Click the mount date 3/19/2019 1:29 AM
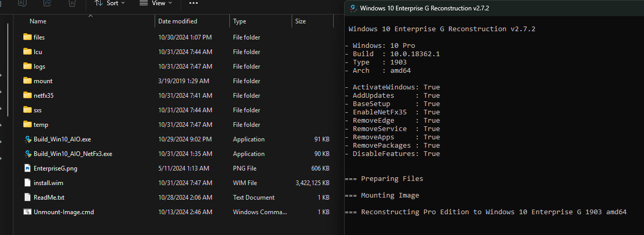The height and width of the screenshot is (235, 644). pos(184,81)
